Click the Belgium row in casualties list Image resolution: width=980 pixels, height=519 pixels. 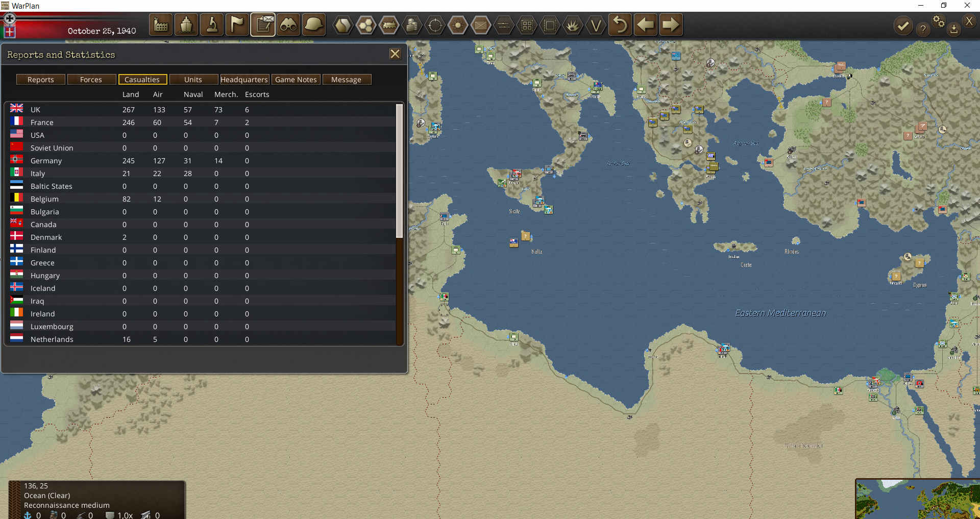click(x=202, y=199)
